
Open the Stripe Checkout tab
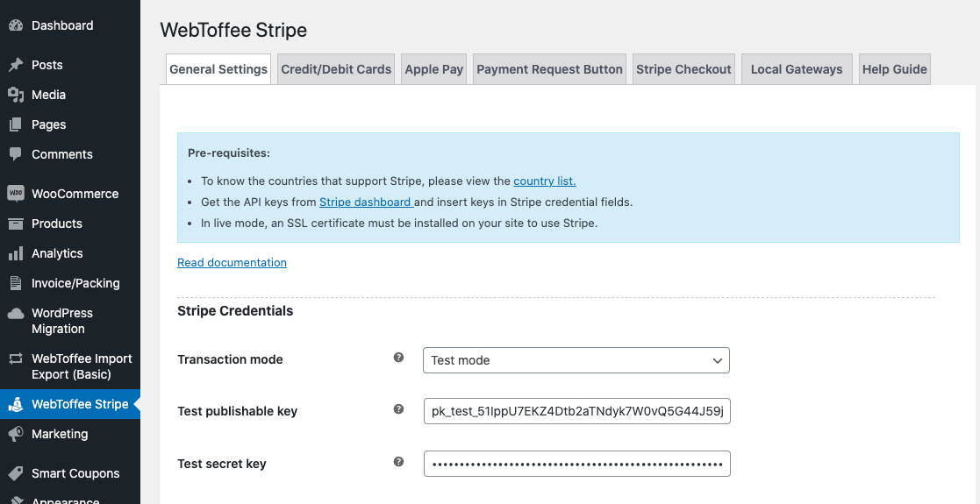tap(683, 69)
